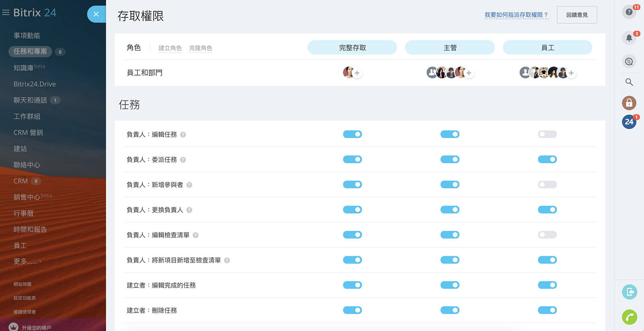Screen dimensions: 644x331
Task: Click the 邀請使用者 link
Action: pos(25,312)
